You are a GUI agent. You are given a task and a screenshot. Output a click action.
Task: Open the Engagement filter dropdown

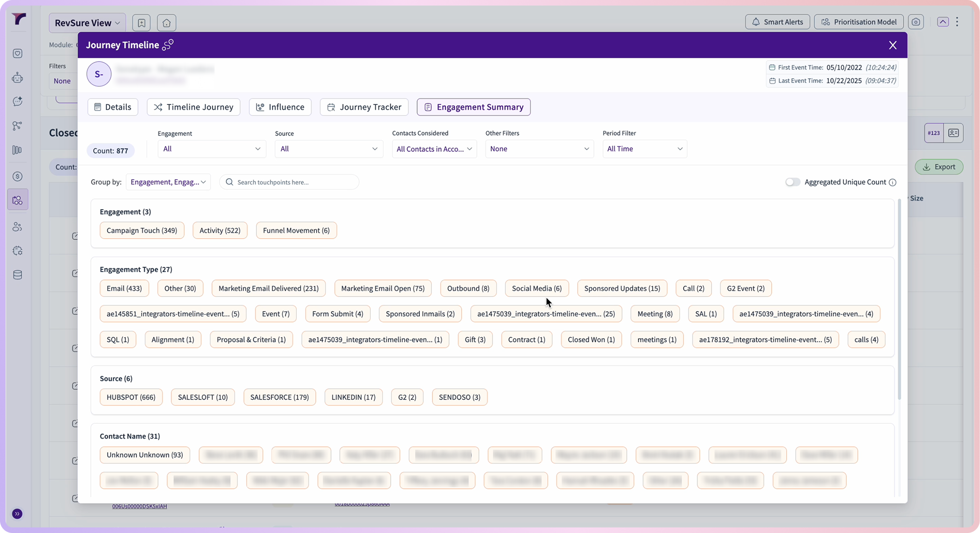point(212,149)
